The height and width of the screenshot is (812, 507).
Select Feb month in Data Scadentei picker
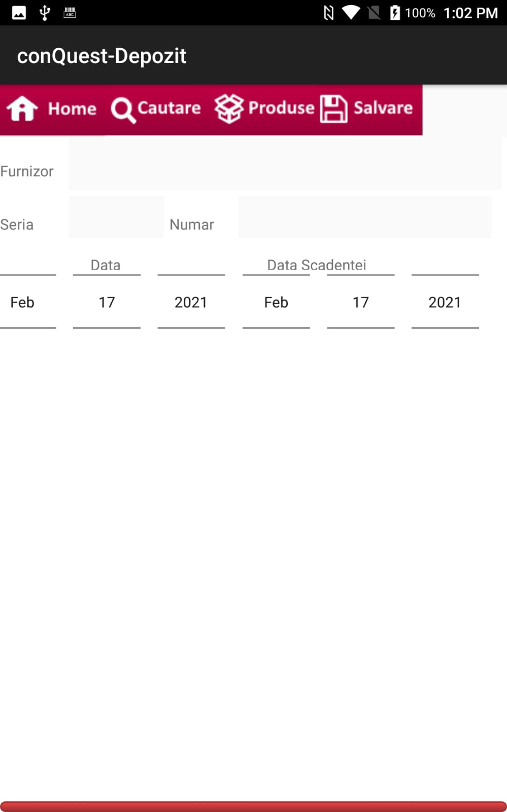click(x=276, y=302)
